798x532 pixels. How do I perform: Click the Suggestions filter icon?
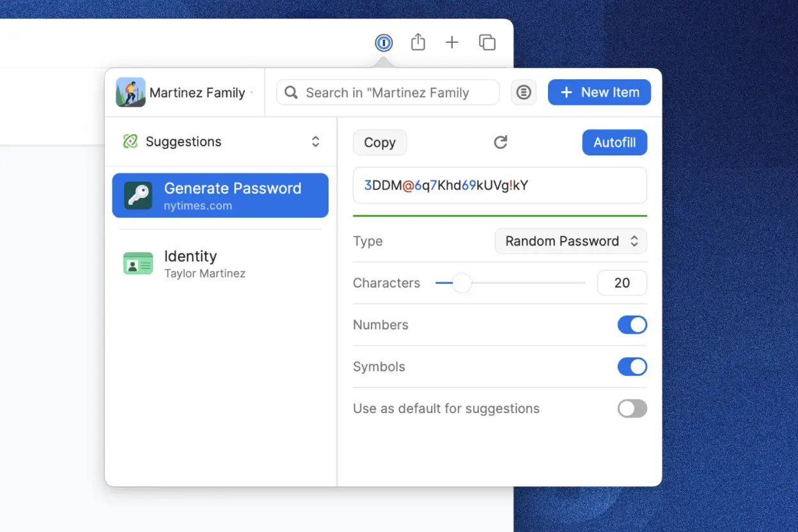pos(130,141)
